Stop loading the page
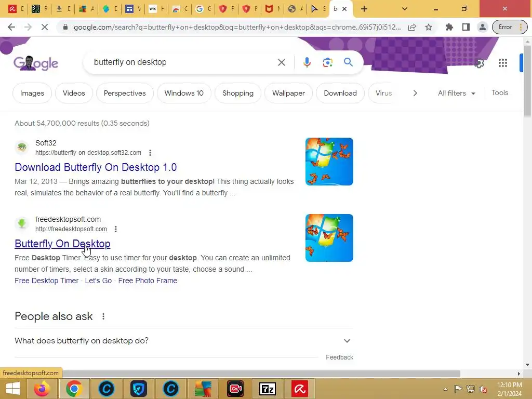 (45, 27)
